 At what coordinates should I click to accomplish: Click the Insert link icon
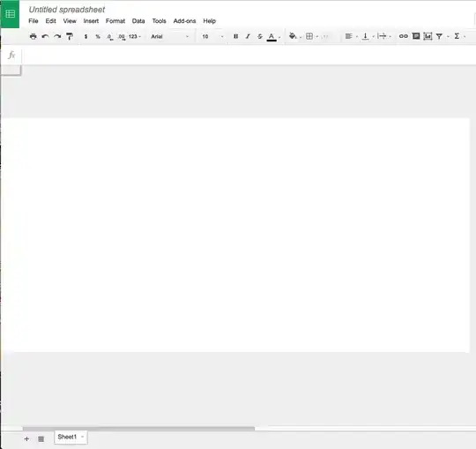pyautogui.click(x=403, y=36)
